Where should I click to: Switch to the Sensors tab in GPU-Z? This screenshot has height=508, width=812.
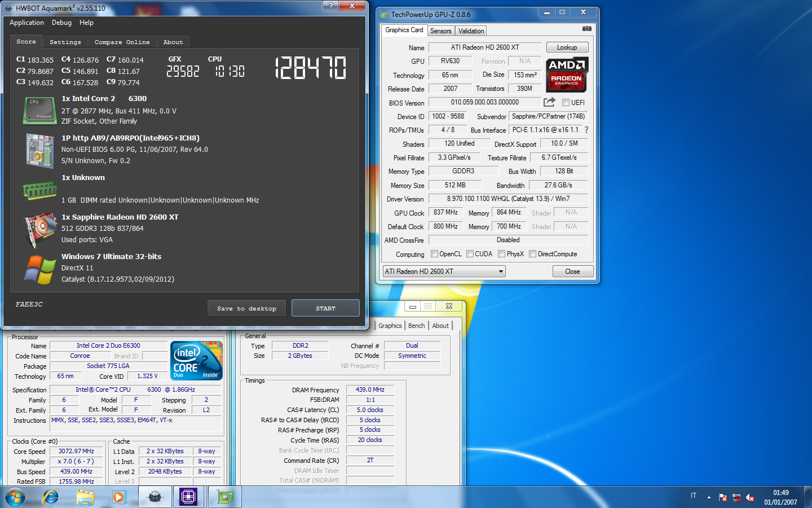(441, 31)
